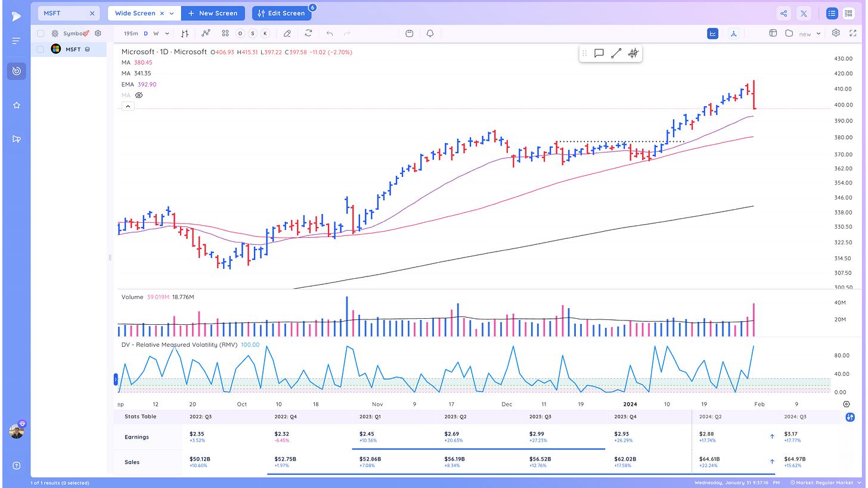This screenshot has height=488, width=868.
Task: Open the folder icon beside 'new'
Action: point(789,33)
